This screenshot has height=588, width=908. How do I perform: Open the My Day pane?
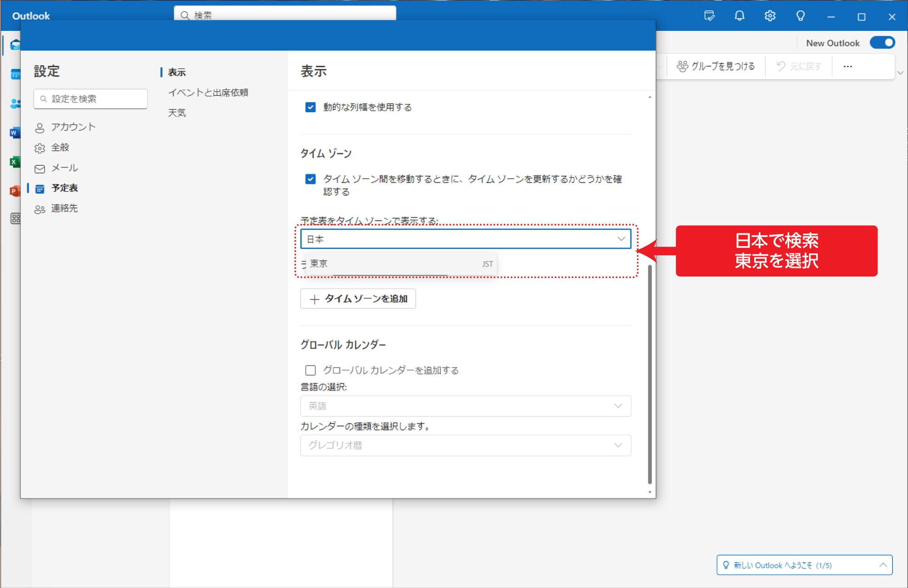709,16
